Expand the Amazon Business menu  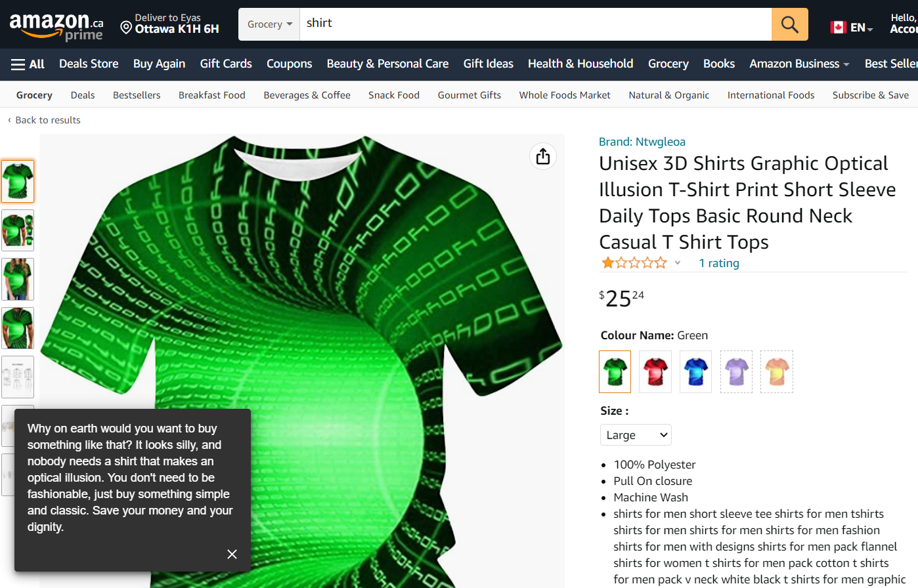(x=799, y=64)
